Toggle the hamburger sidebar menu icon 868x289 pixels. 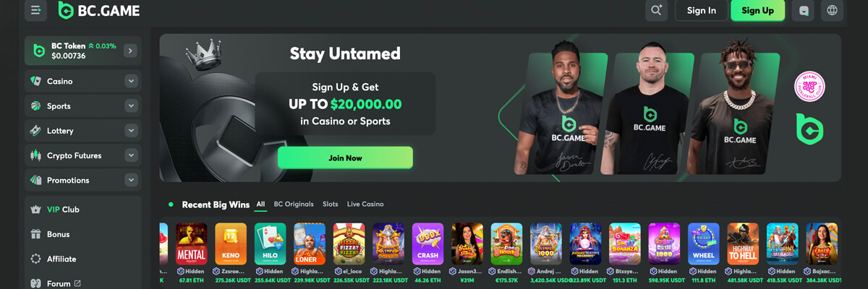point(35,10)
